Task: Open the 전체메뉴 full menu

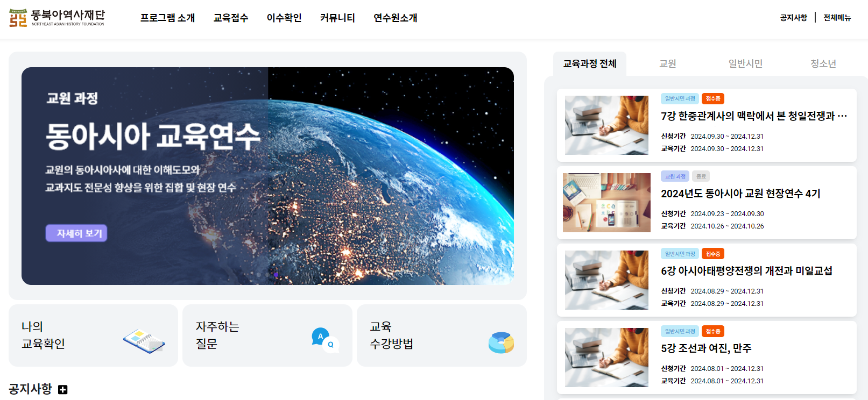Action: pos(837,18)
